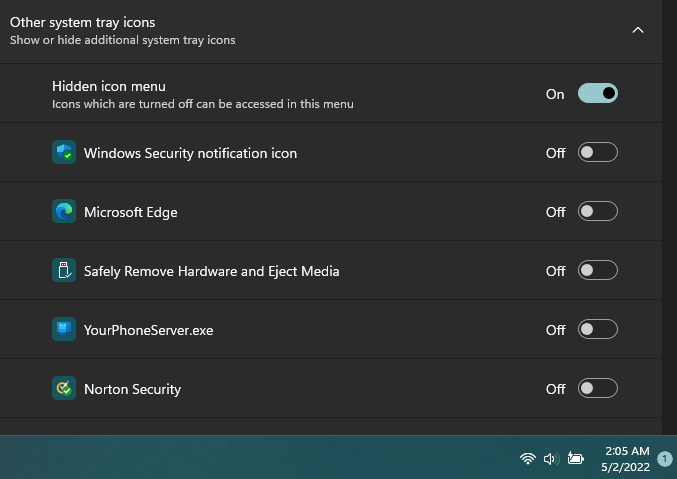Click the Norton Security checkmark icon
Screen dimensions: 677x479
(x=64, y=389)
